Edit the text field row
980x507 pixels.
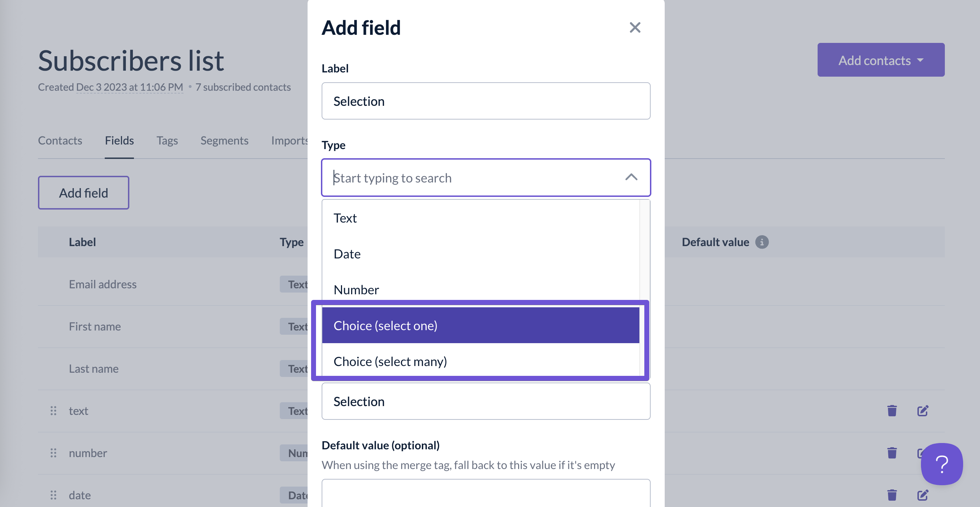[x=922, y=411]
